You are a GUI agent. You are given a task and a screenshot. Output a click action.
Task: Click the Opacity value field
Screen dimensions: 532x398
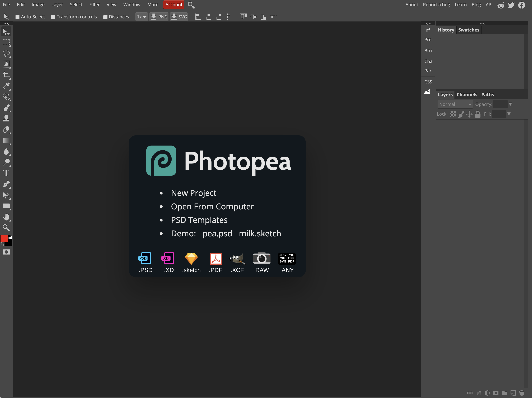tap(500, 105)
